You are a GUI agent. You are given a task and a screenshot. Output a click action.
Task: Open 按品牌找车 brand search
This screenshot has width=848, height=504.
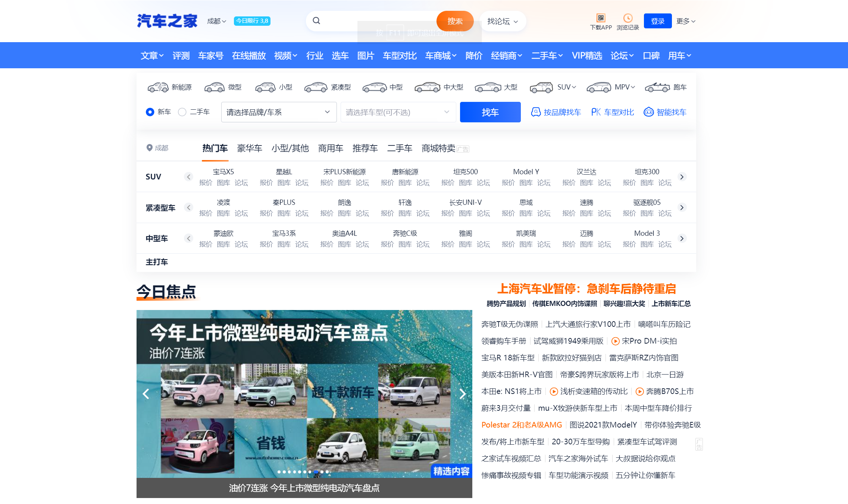pos(556,112)
